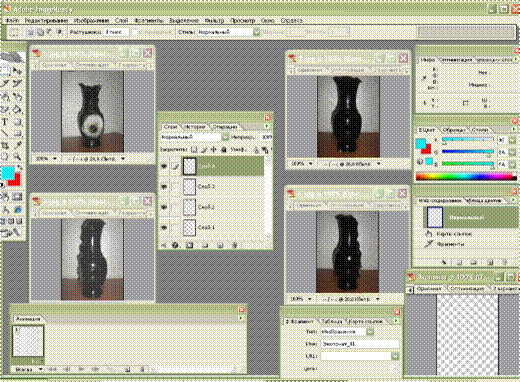This screenshot has width=520, height=382.
Task: Click the R slider in Color panel
Action: click(x=468, y=140)
